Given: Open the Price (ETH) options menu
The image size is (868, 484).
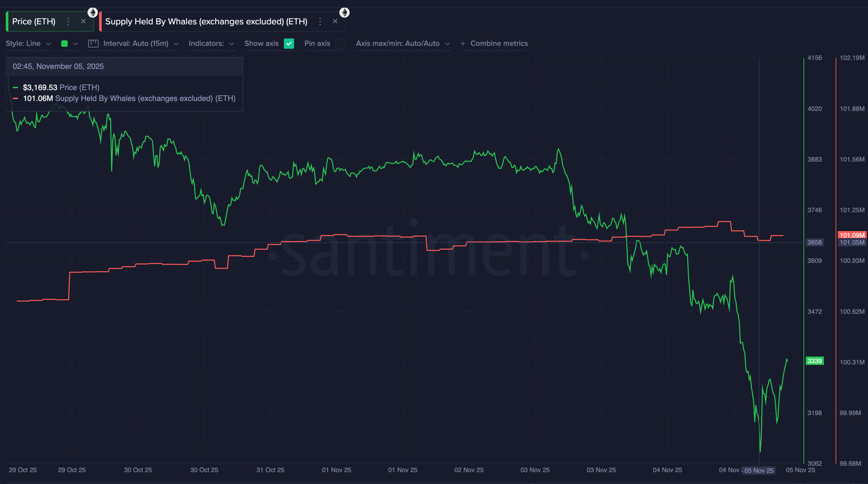Looking at the screenshot, I should pyautogui.click(x=68, y=21).
